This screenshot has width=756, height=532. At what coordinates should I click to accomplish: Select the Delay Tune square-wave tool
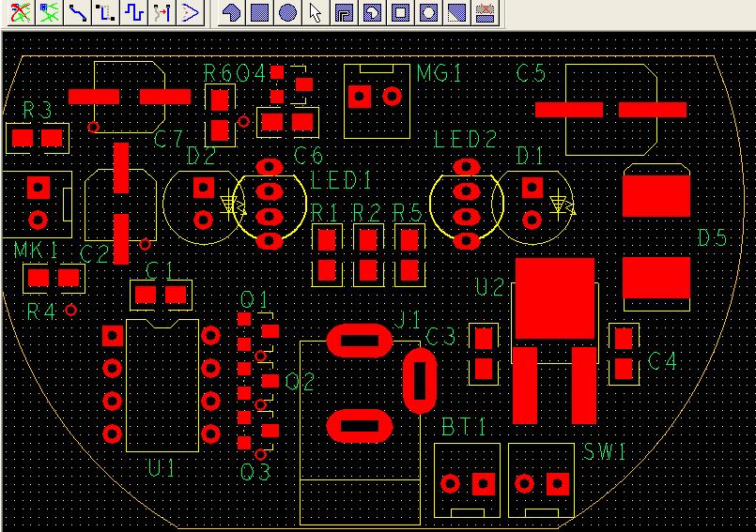[133, 11]
